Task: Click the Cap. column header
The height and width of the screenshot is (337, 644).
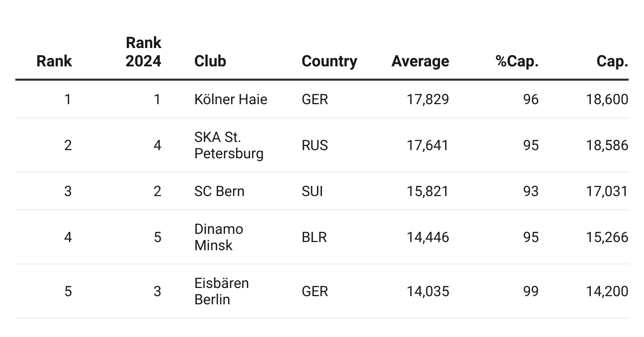Action: pos(612,61)
